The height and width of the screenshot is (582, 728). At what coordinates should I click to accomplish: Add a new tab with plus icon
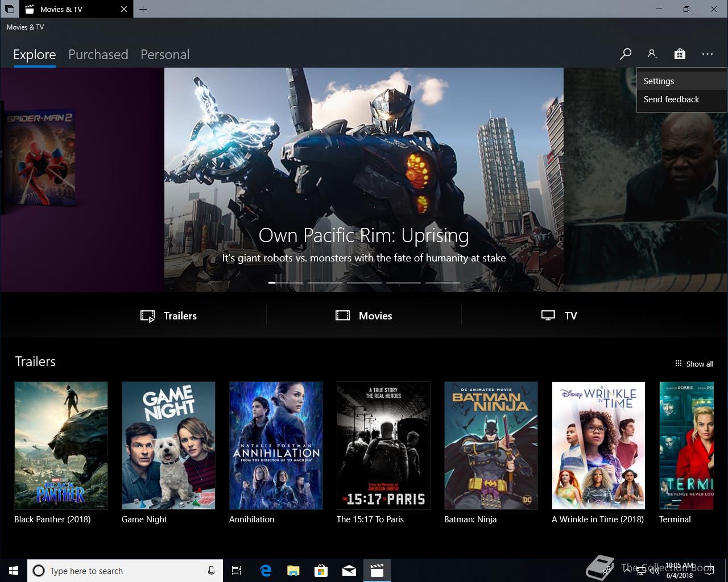(143, 9)
